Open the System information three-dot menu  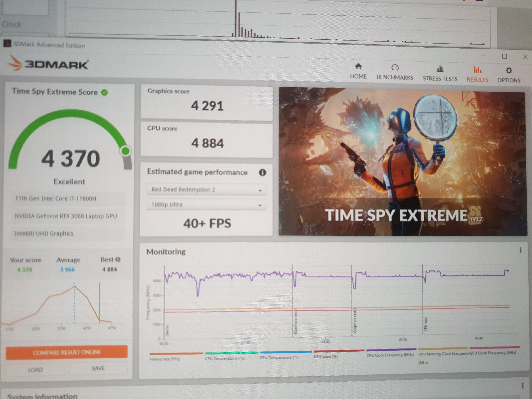coord(523,385)
